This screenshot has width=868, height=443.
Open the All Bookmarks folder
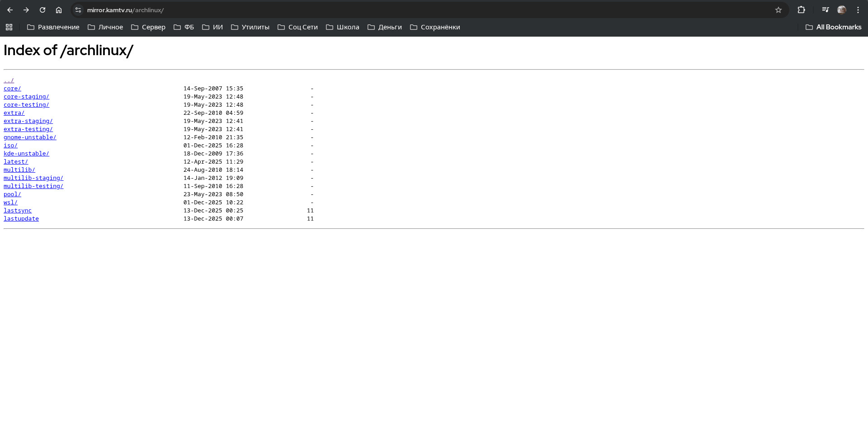tap(834, 27)
